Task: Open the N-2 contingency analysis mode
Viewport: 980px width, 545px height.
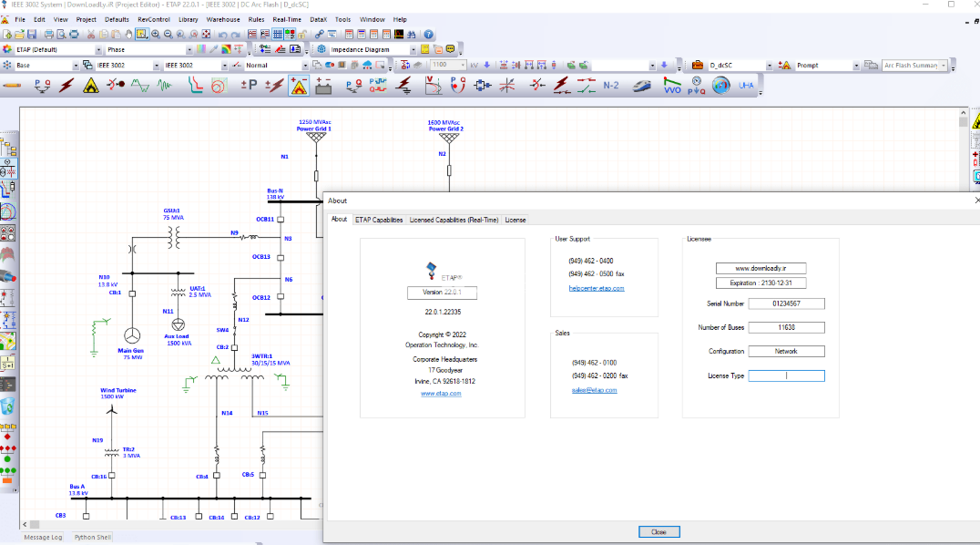Action: click(611, 86)
